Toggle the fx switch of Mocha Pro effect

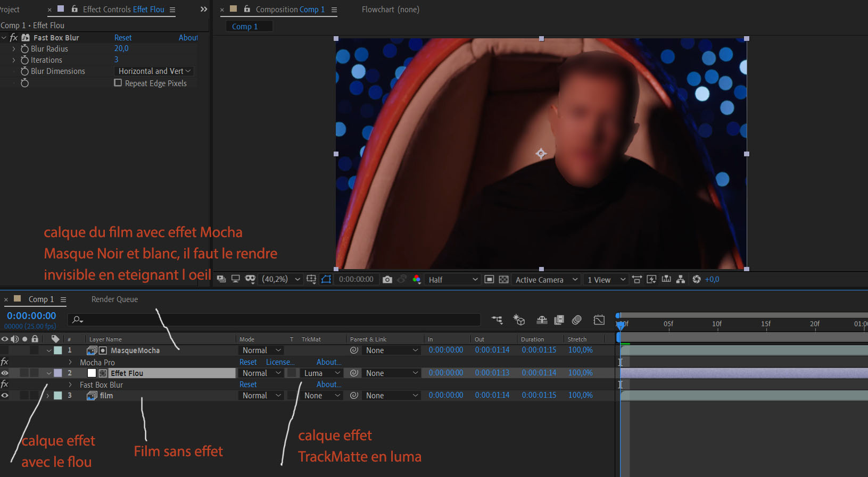point(5,362)
